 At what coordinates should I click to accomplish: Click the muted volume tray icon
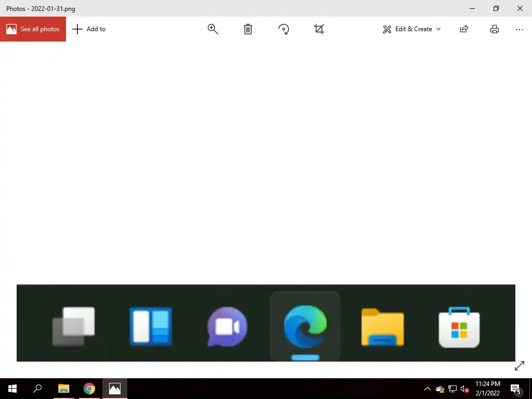click(464, 389)
